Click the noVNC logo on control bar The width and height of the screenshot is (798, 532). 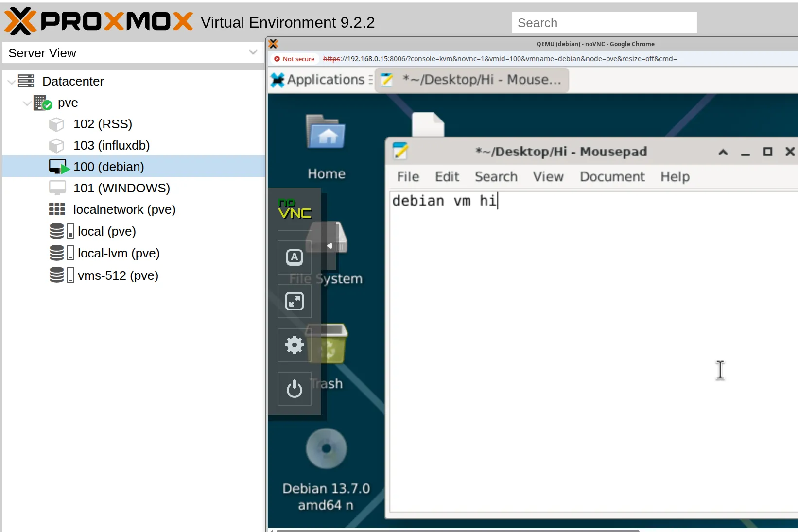tap(295, 209)
